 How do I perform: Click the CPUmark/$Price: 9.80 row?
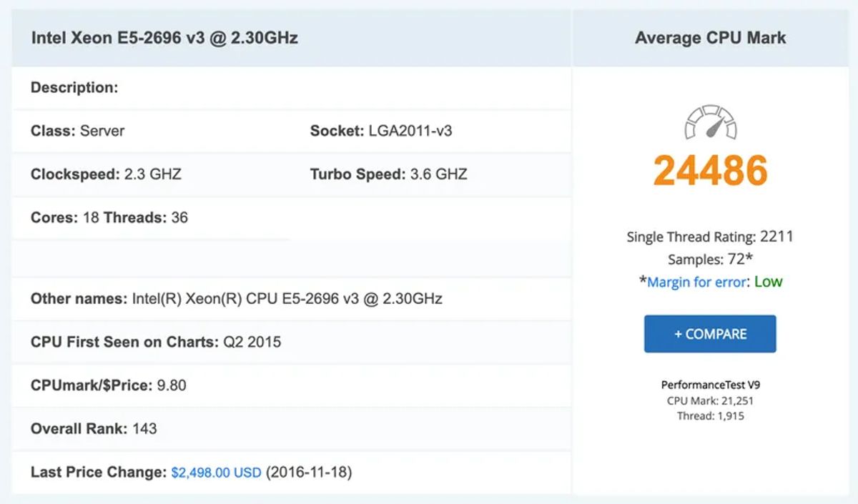click(108, 385)
